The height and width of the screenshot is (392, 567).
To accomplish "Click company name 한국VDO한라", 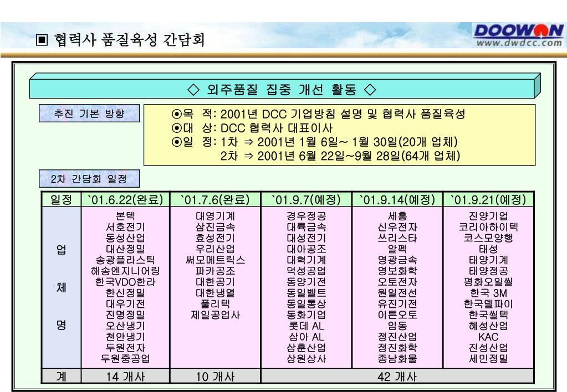I will click(x=125, y=282).
